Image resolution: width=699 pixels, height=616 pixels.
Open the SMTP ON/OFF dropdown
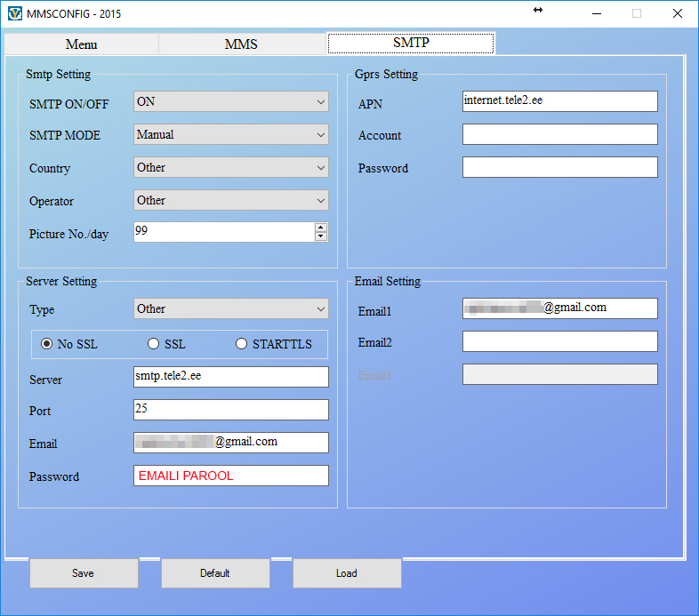point(230,102)
